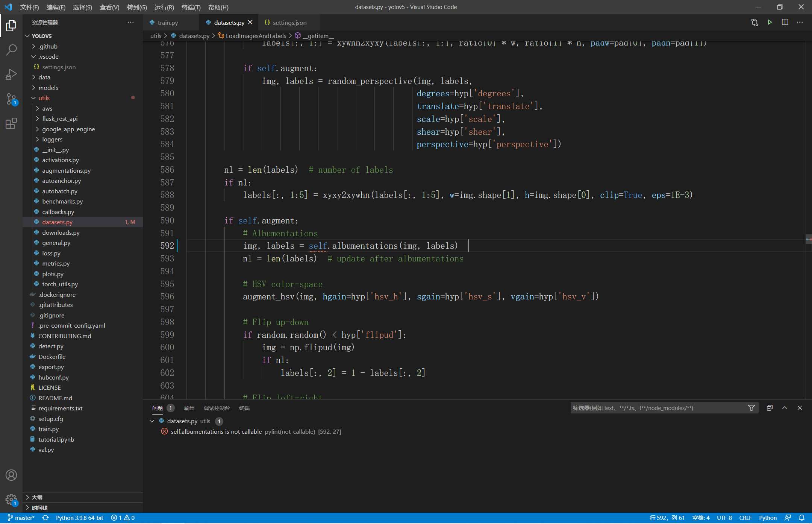Run the Python file with play icon
Image resolution: width=812 pixels, height=524 pixels.
click(x=770, y=23)
